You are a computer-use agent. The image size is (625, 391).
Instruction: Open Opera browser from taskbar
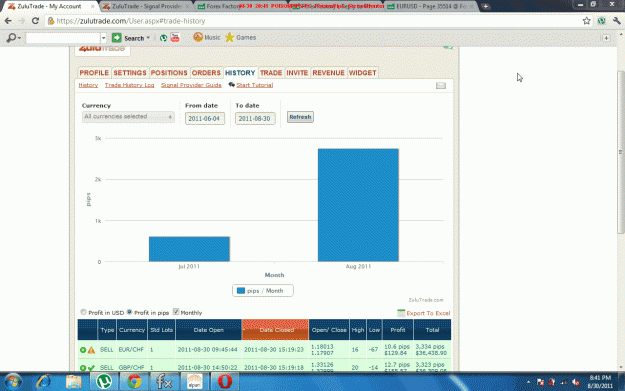[224, 382]
